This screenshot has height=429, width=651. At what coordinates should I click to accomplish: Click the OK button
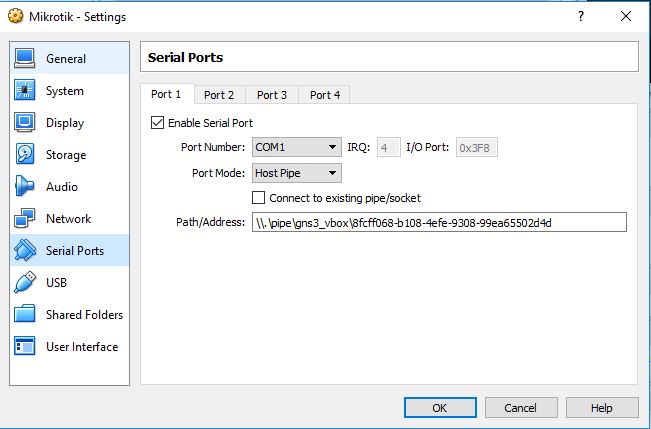point(440,408)
